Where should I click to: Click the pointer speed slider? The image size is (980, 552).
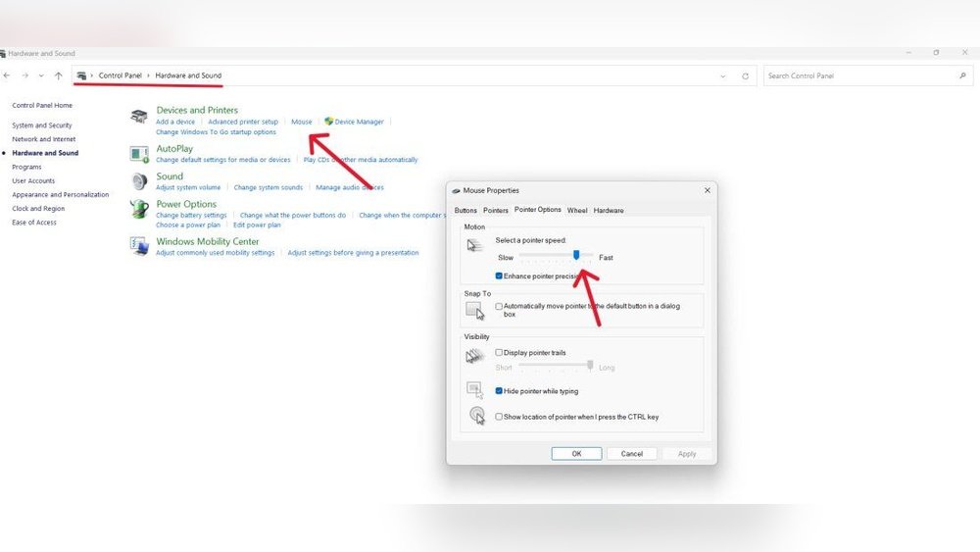576,255
